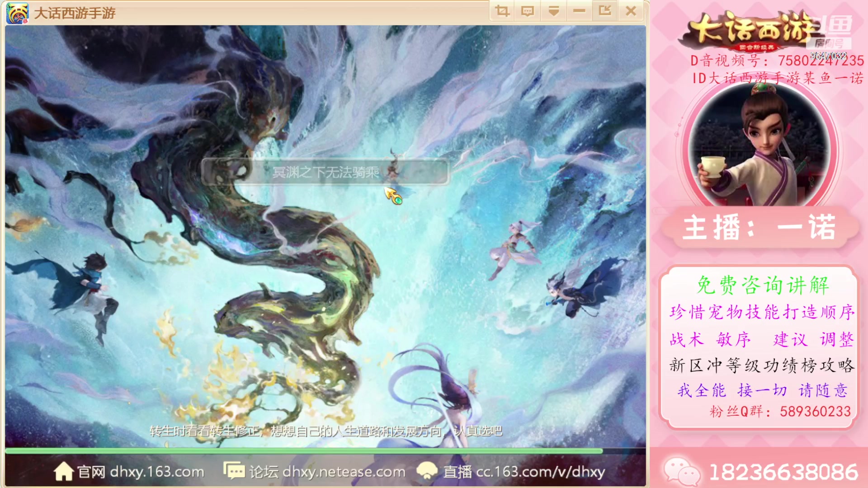Open the chat message icon in title bar
868x488 pixels.
tap(528, 11)
